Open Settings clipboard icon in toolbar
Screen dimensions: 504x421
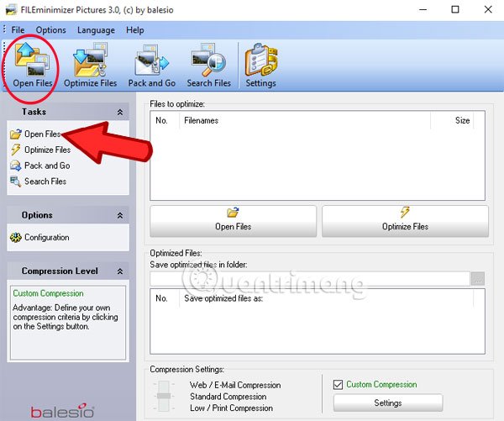click(x=260, y=66)
